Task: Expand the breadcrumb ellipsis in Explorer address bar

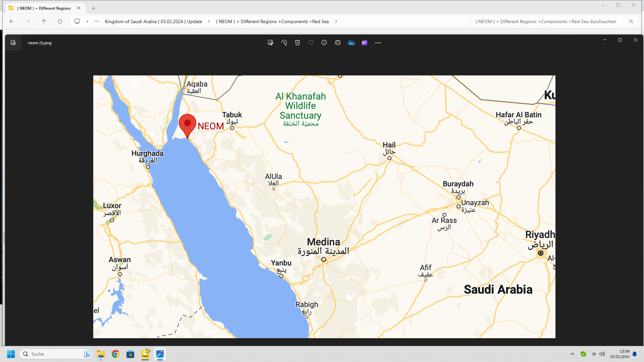Action: pyautogui.click(x=97, y=21)
